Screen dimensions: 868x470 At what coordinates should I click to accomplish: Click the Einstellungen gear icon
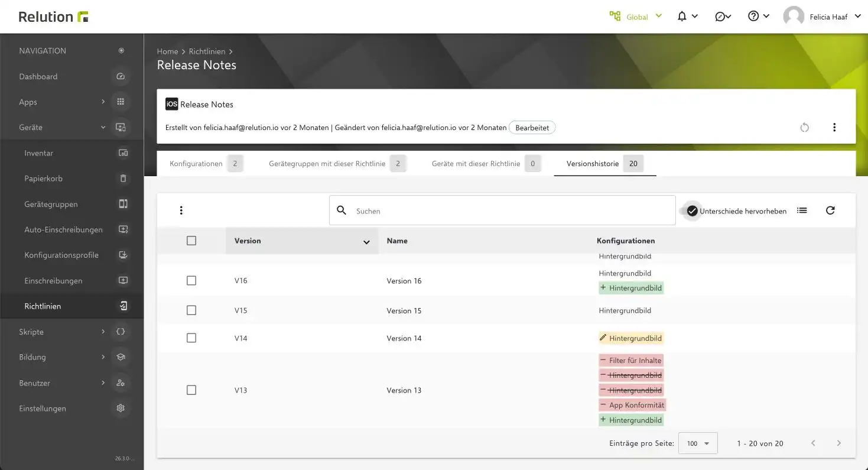(x=121, y=409)
